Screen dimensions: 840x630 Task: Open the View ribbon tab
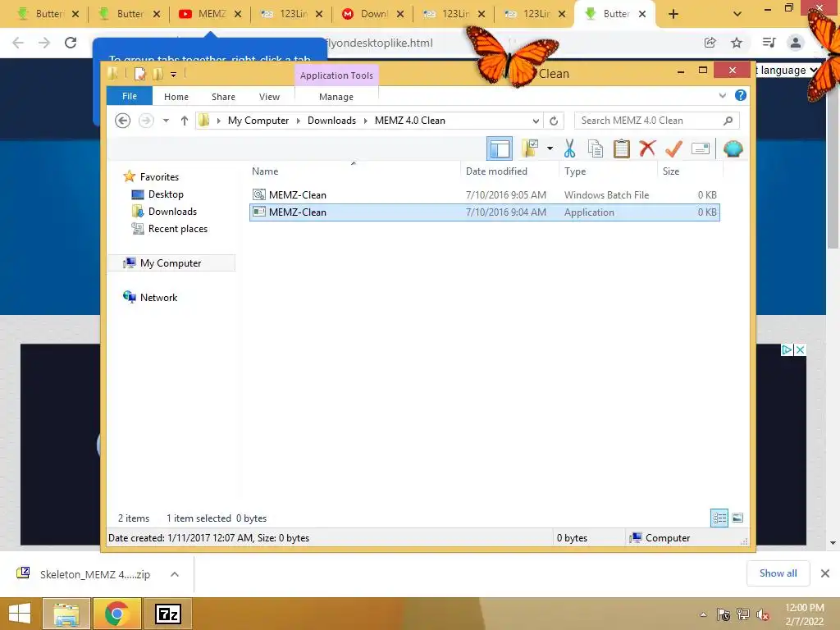(269, 97)
